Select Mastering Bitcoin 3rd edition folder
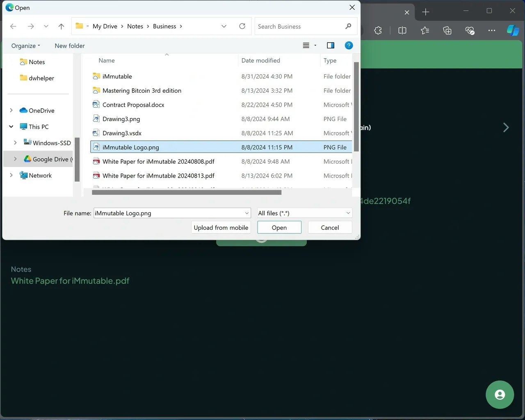 click(x=221, y=91)
